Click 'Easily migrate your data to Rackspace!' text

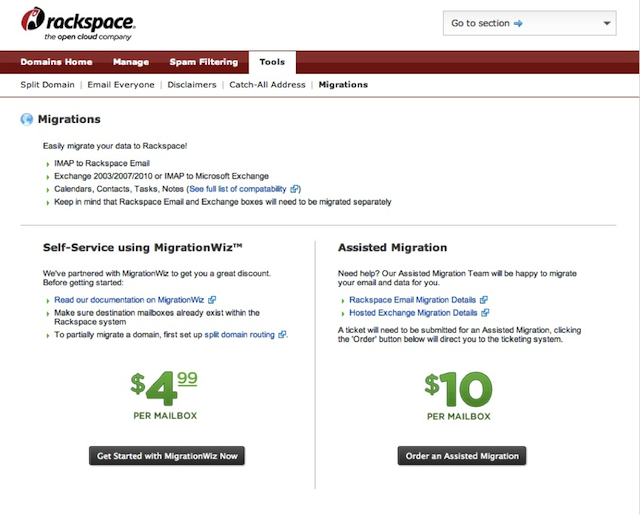pyautogui.click(x=115, y=146)
